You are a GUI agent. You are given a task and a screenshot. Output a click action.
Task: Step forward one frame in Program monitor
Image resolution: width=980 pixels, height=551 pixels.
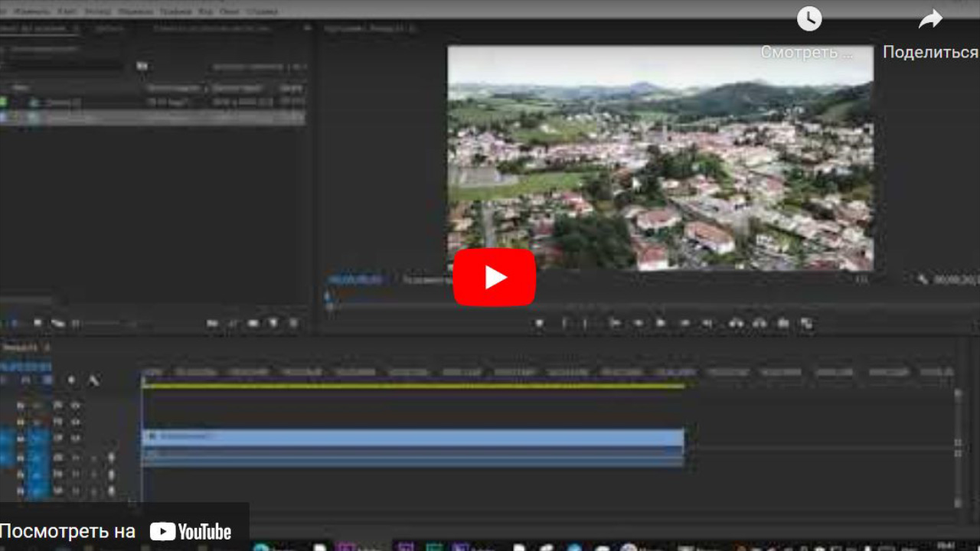tap(685, 324)
